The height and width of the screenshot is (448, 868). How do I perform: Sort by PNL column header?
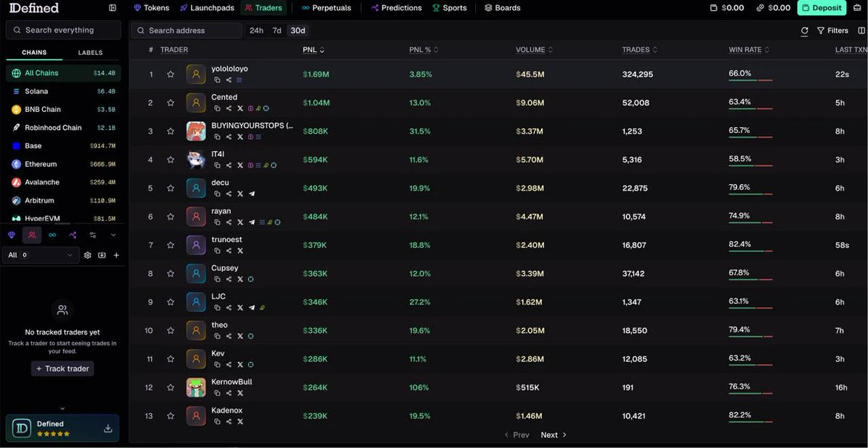pyautogui.click(x=313, y=50)
